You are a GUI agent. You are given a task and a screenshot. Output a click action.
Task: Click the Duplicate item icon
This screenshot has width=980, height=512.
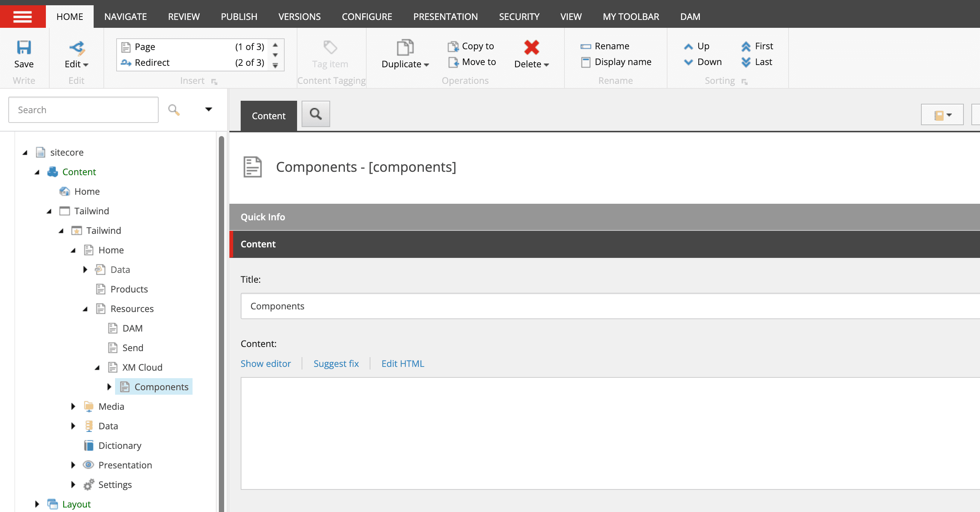coord(405,48)
